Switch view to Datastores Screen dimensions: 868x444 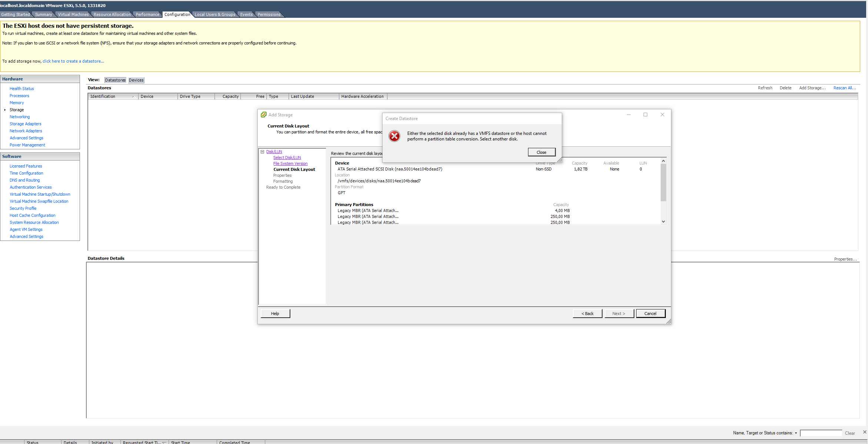pyautogui.click(x=115, y=80)
